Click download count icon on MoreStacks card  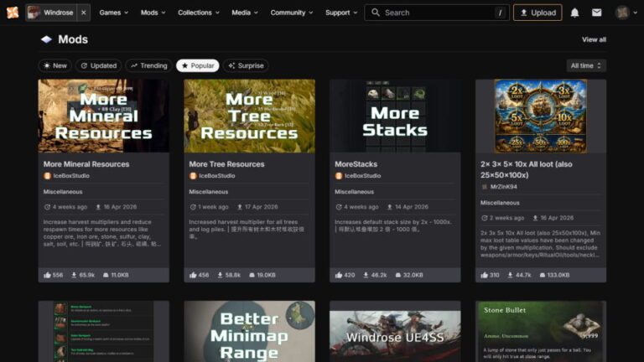pos(366,275)
